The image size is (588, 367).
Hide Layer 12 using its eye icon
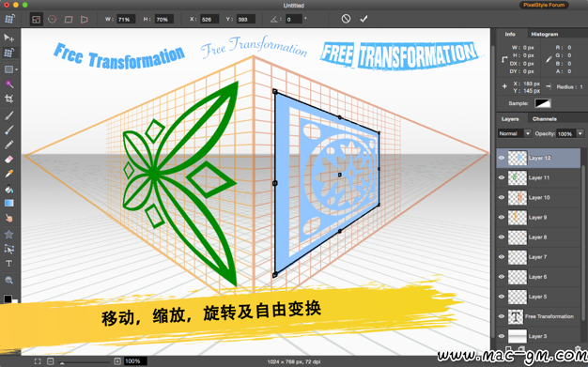(x=502, y=158)
